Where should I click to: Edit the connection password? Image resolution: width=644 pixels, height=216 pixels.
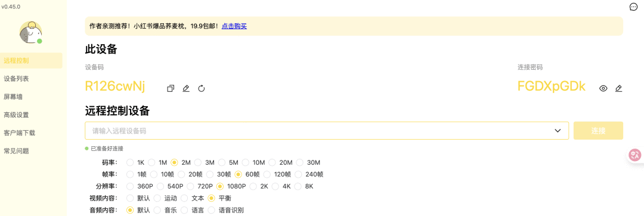point(618,88)
